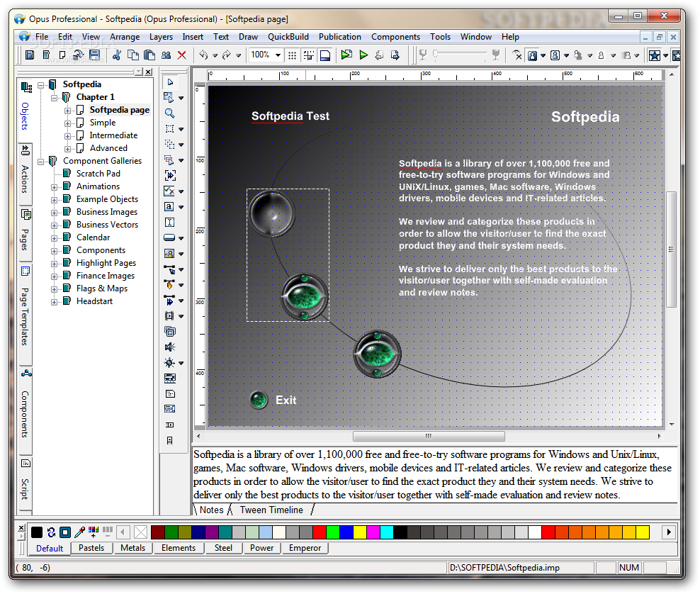Click the Softpedia Test heading on canvas
This screenshot has height=594, width=700.
point(290,116)
